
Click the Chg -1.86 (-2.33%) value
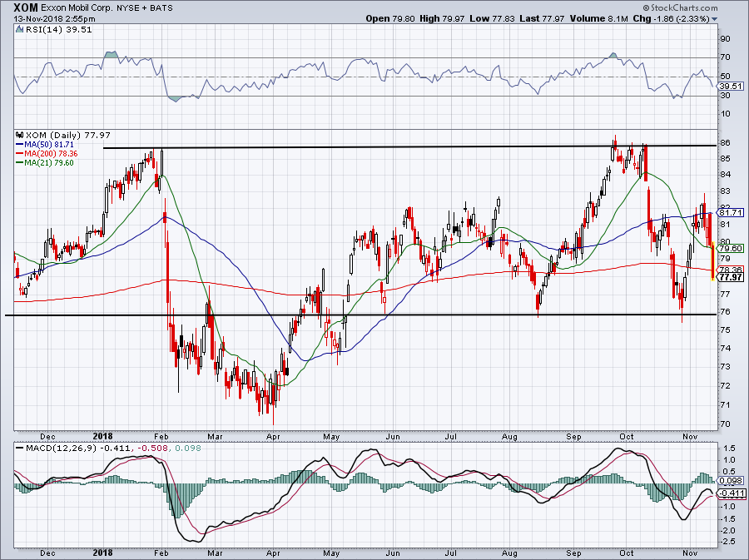pos(671,19)
